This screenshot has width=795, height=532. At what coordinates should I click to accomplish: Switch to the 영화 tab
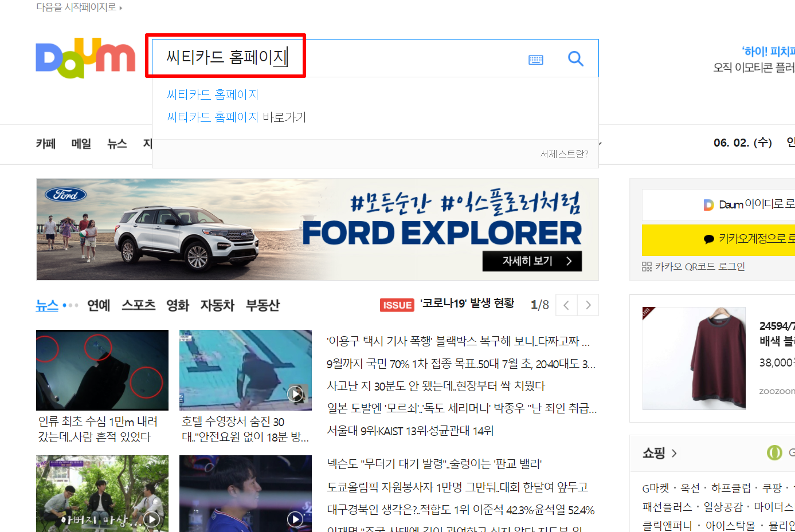pyautogui.click(x=178, y=305)
